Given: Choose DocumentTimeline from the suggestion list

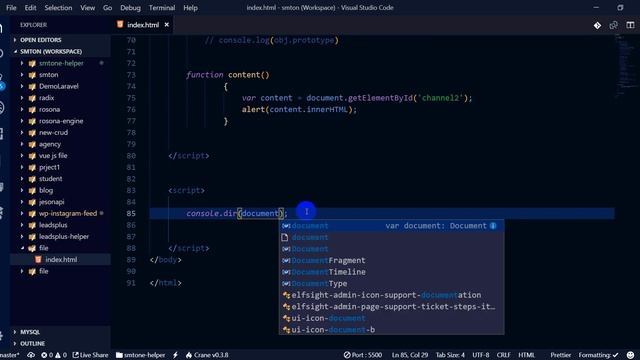Looking at the screenshot, I should point(391,272).
